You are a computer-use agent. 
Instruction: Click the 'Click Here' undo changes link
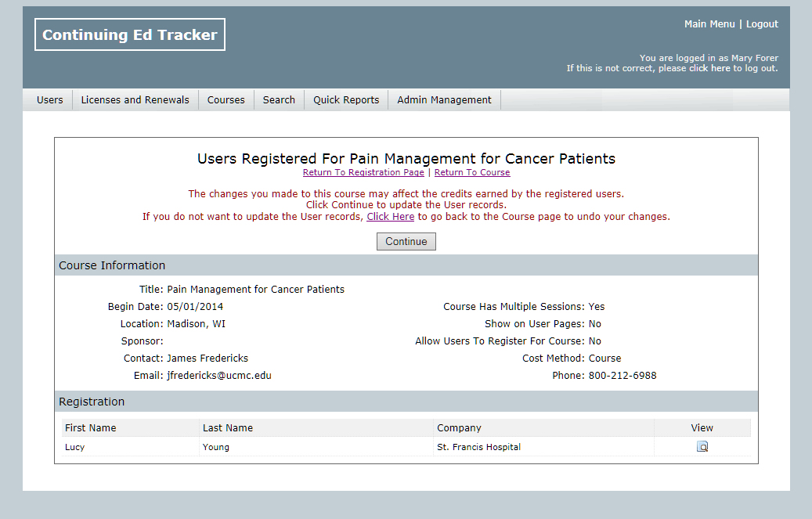pos(390,217)
